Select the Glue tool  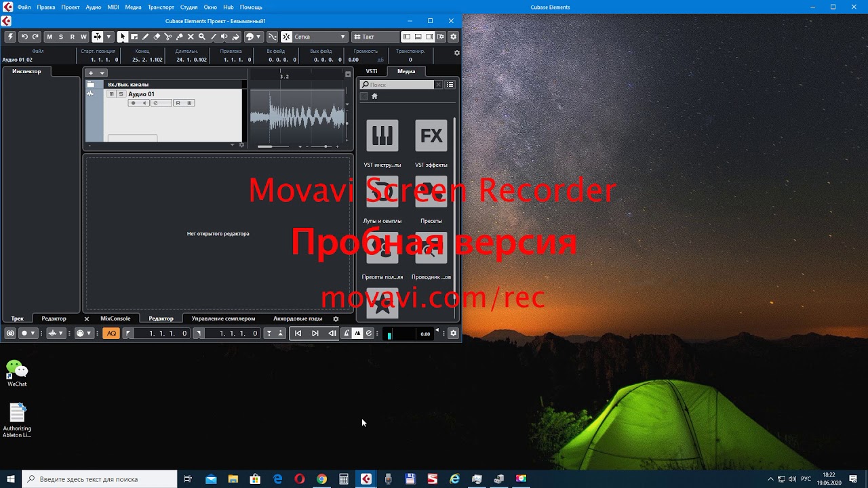tap(180, 37)
